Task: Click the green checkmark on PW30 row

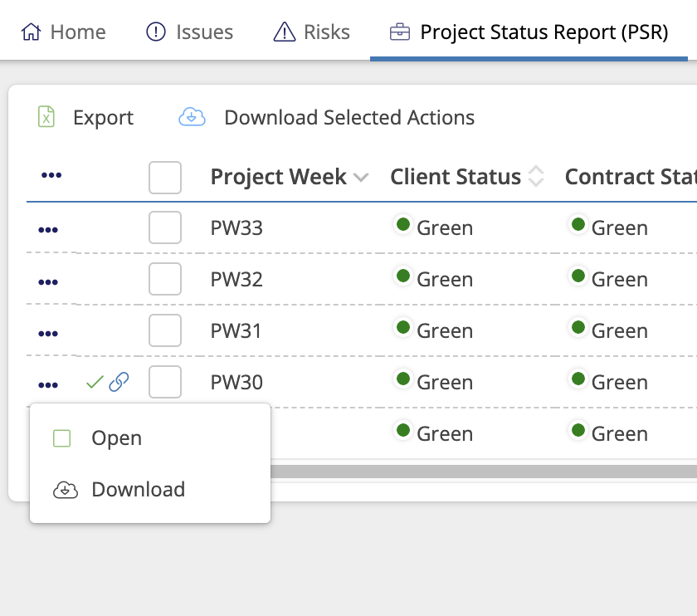Action: [x=95, y=382]
